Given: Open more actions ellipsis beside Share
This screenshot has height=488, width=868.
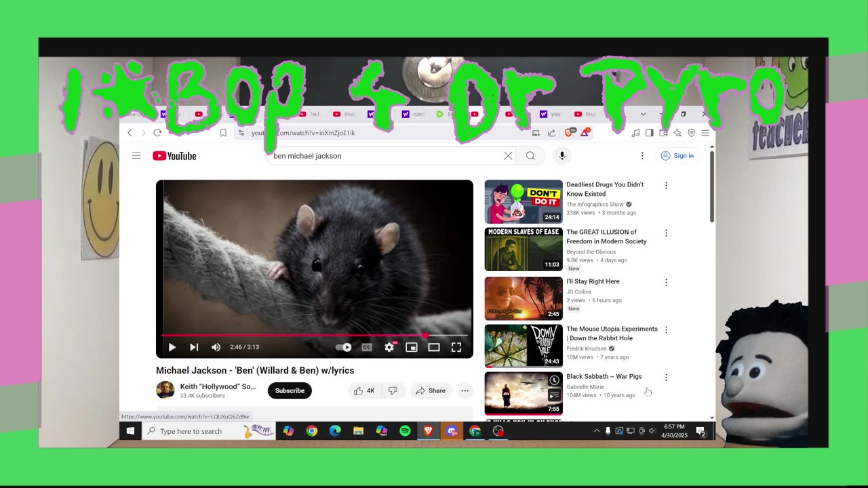Looking at the screenshot, I should coord(465,390).
